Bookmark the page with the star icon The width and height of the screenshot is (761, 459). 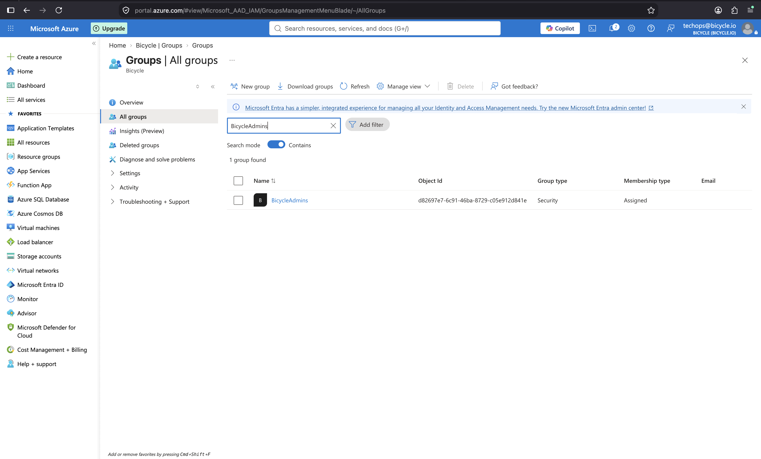pos(651,10)
